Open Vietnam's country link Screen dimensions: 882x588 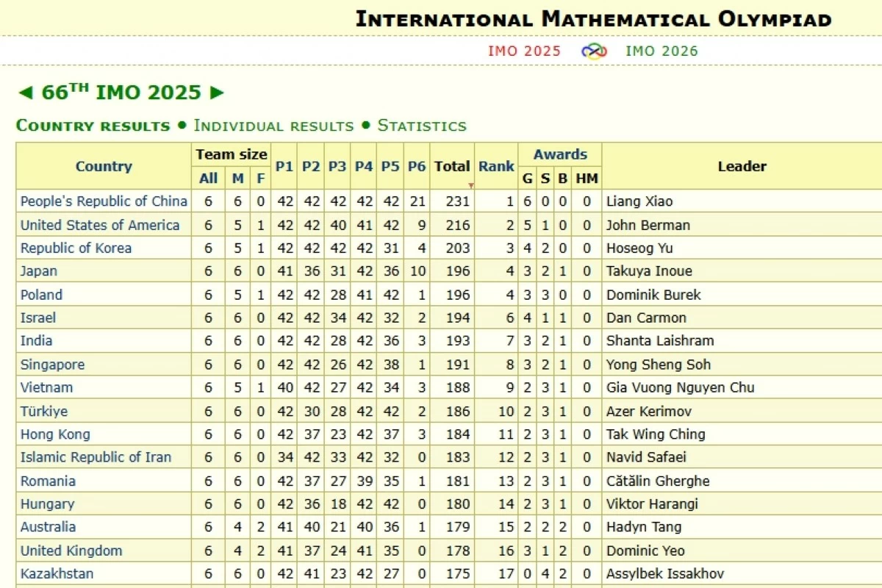[x=46, y=387]
